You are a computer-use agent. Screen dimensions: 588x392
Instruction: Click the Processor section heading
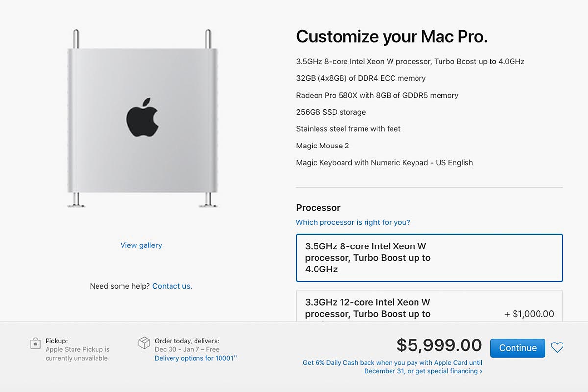pos(318,207)
